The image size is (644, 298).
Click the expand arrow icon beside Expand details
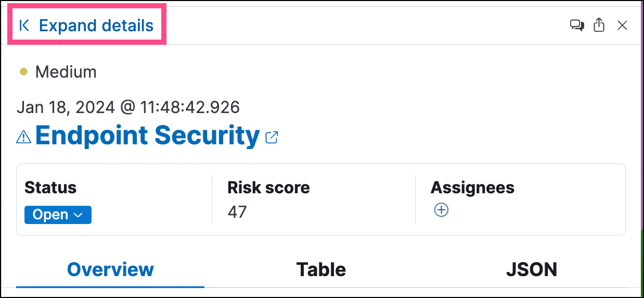coord(24,26)
